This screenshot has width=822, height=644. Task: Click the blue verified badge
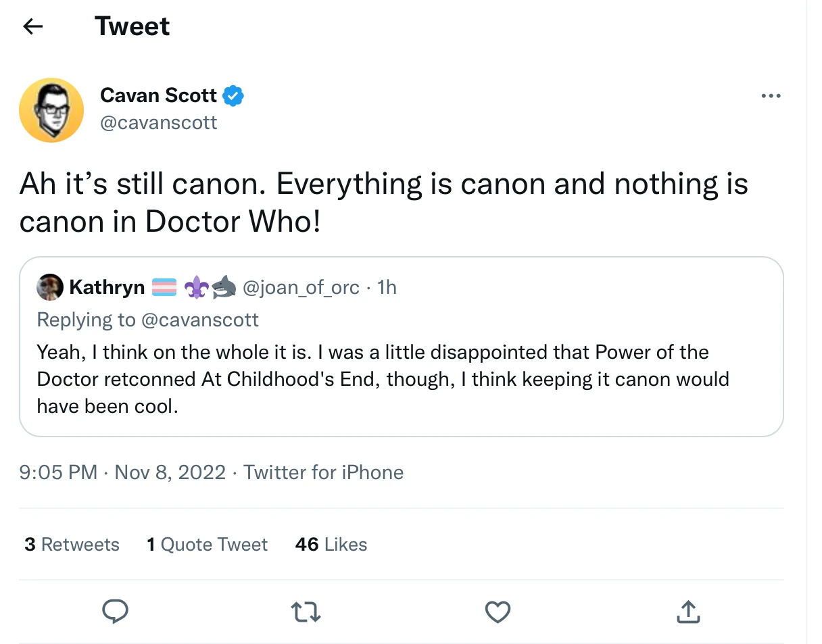[233, 96]
